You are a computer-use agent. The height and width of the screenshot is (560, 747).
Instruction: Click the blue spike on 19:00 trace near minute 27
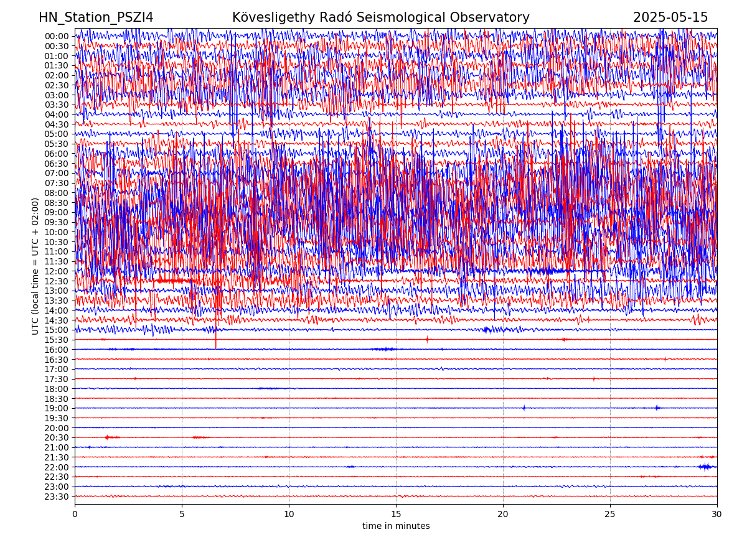[x=657, y=408]
